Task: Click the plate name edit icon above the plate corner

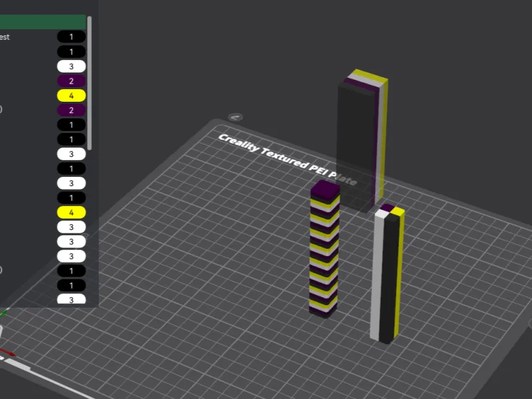Action: [x=235, y=118]
